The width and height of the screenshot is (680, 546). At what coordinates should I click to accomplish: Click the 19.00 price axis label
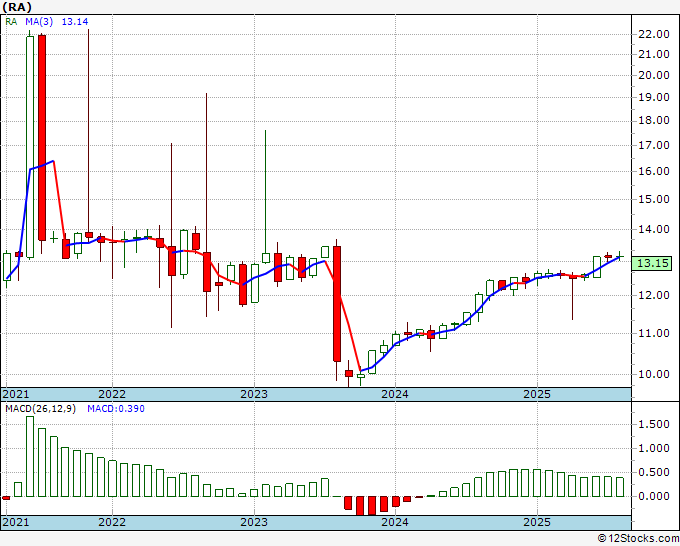click(654, 97)
